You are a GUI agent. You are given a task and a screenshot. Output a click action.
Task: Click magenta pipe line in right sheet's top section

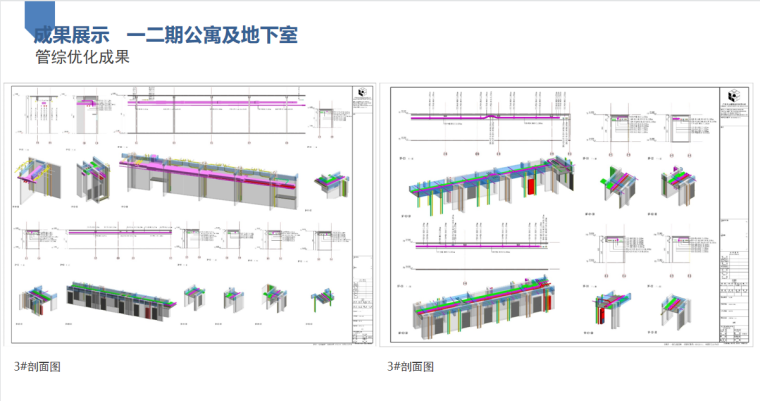pos(470,118)
